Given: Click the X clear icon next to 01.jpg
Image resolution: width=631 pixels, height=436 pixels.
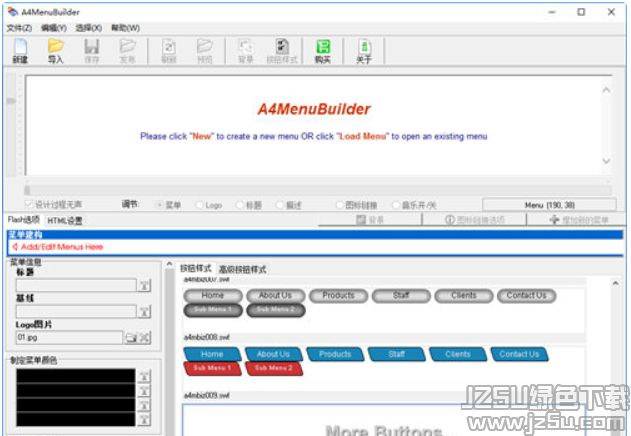Looking at the screenshot, I should click(144, 337).
